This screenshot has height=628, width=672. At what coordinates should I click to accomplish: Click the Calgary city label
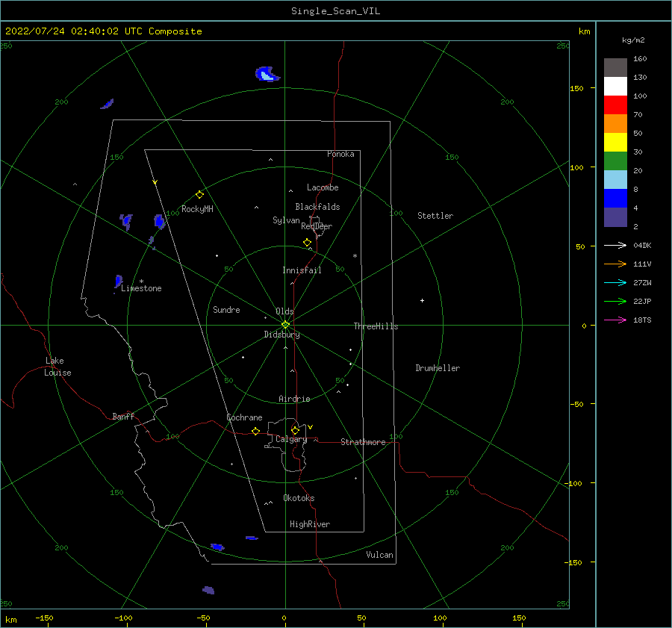point(291,439)
